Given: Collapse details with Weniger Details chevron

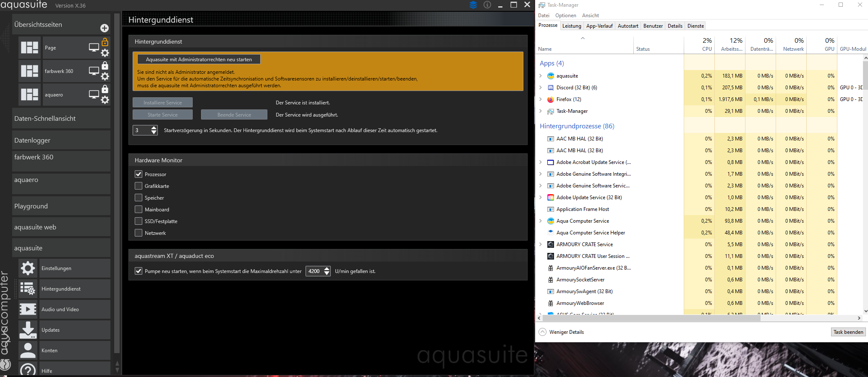Looking at the screenshot, I should pos(543,332).
